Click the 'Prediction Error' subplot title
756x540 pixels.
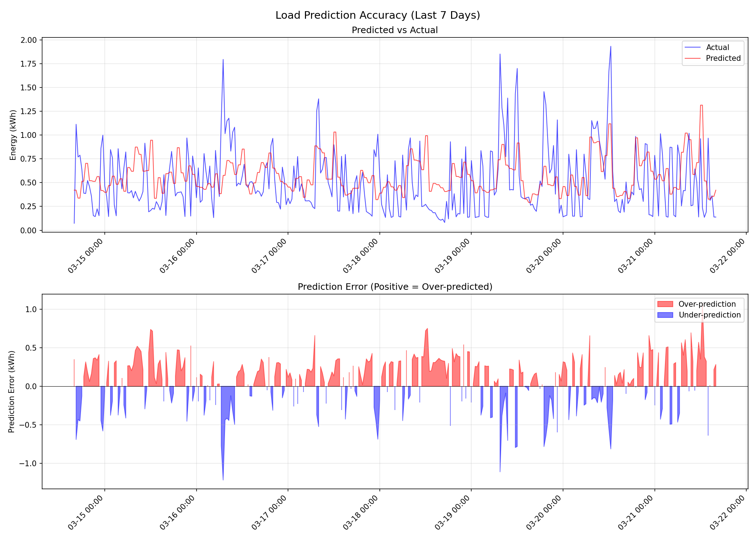[x=395, y=287]
